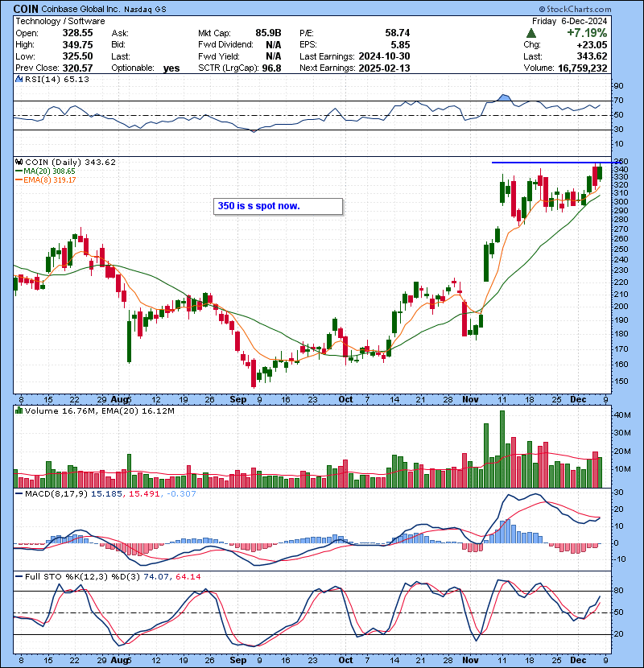Click the EMA(8) 319.17 legend text
The image size is (644, 668).
(x=50, y=180)
